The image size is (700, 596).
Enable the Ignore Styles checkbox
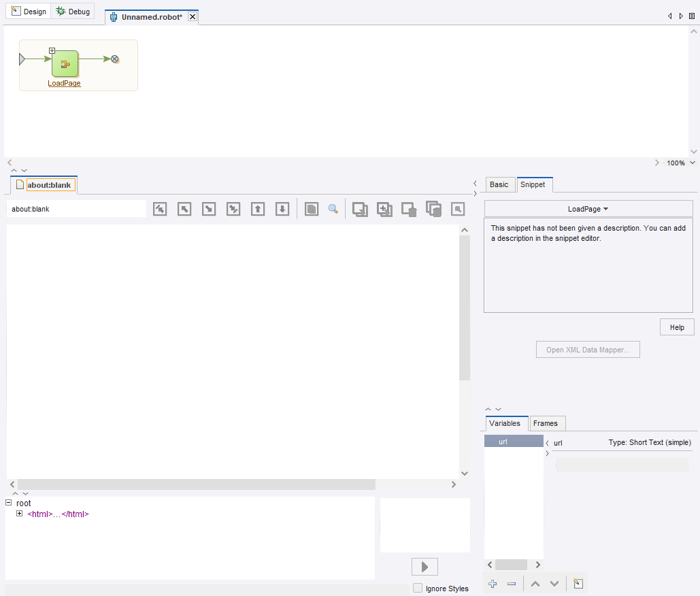(x=418, y=589)
